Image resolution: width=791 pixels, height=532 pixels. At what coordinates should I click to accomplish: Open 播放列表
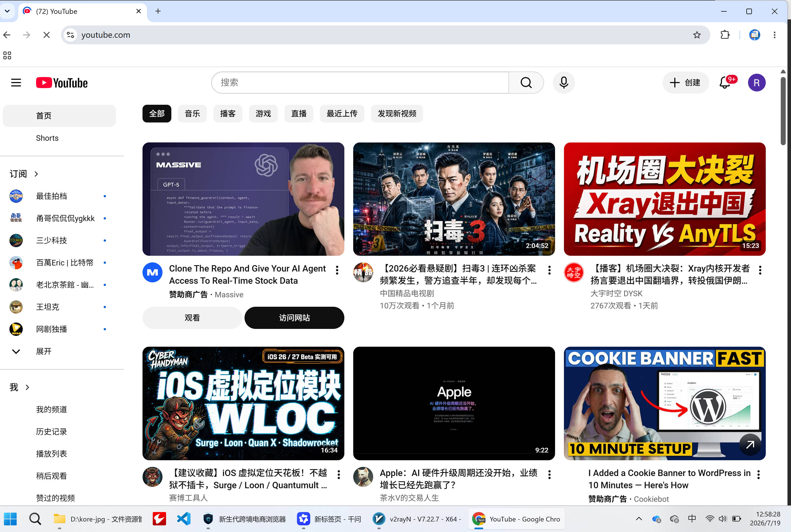(x=59, y=454)
